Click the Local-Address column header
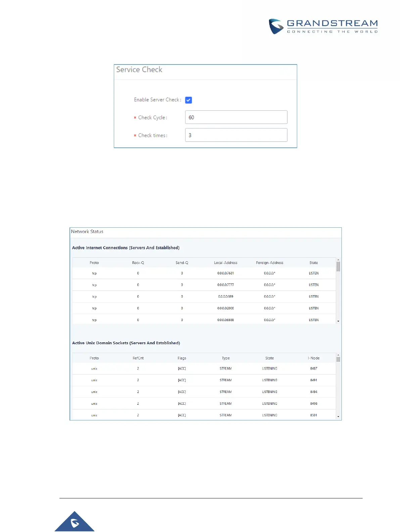The height and width of the screenshot is (532, 411). pos(226,263)
